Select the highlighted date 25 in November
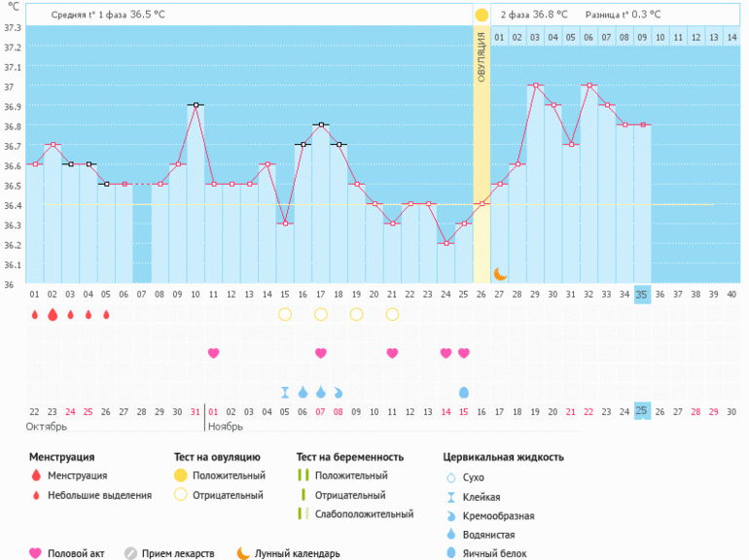749x560 pixels. pos(642,411)
